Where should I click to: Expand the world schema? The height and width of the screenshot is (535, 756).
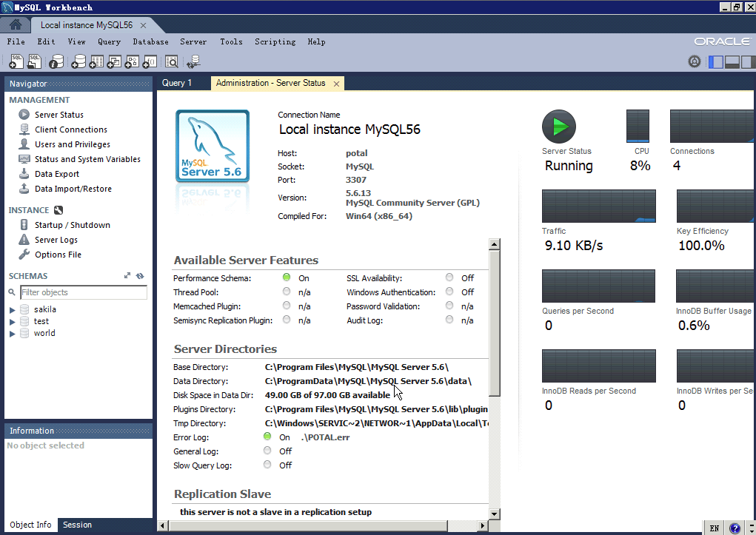coord(13,334)
